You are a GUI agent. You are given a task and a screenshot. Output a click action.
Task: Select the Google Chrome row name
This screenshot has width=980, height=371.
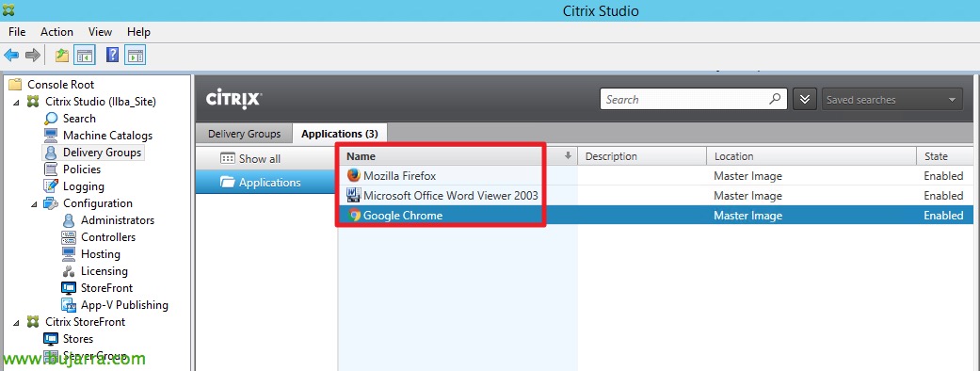click(x=403, y=216)
